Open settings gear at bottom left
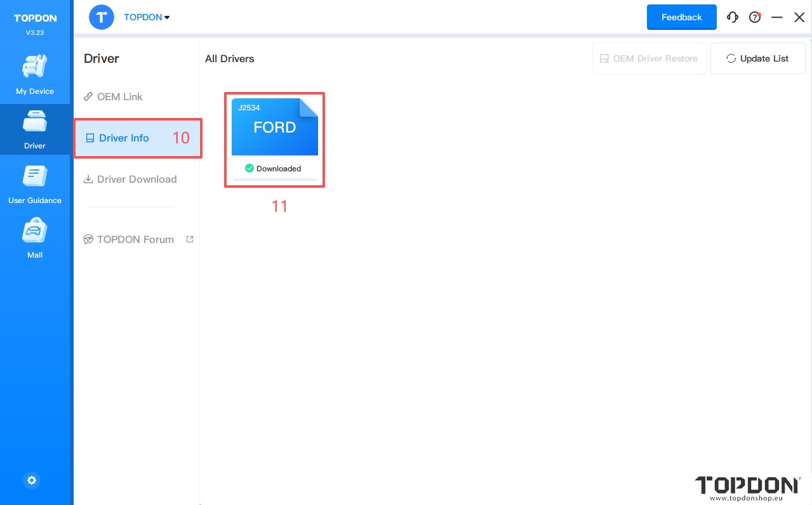 pos(32,480)
